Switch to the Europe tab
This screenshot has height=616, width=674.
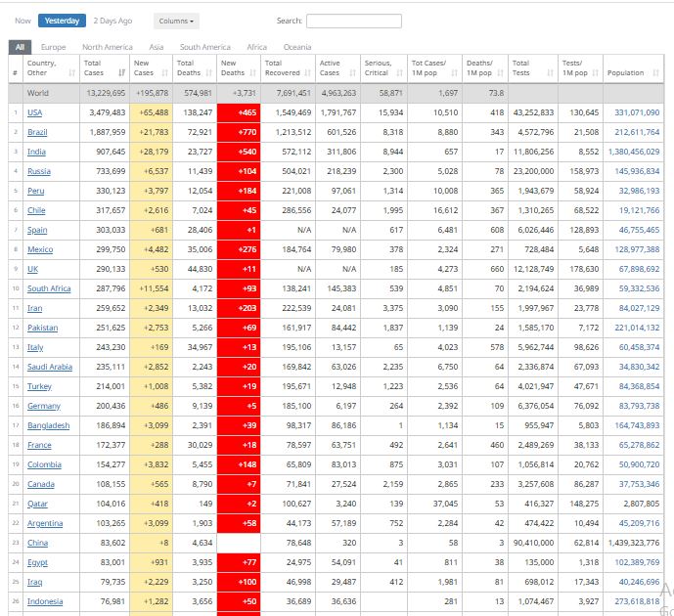(54, 47)
